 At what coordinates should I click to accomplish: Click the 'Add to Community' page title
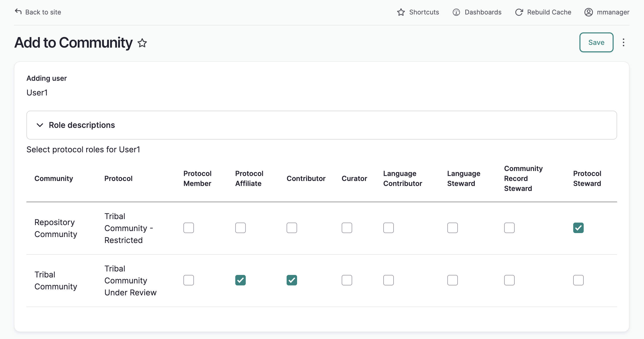[74, 43]
